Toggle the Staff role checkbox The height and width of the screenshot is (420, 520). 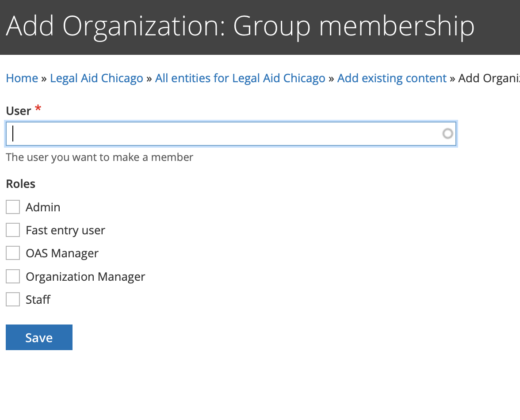point(13,299)
